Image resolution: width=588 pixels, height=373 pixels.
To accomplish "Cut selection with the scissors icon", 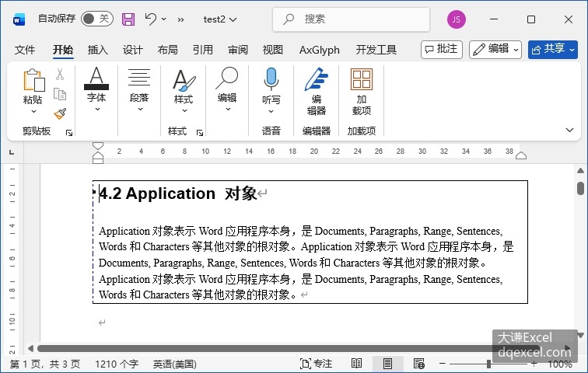I will coord(60,74).
